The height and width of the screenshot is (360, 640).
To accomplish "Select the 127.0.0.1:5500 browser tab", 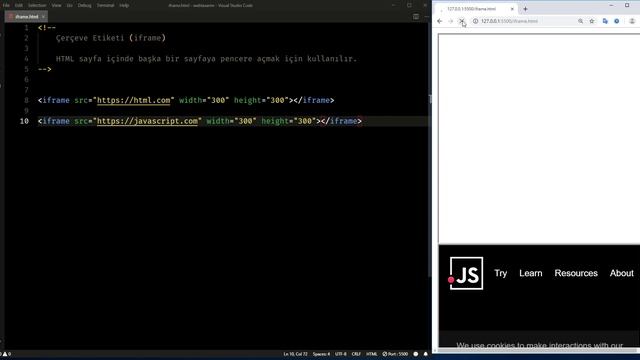I will click(476, 9).
